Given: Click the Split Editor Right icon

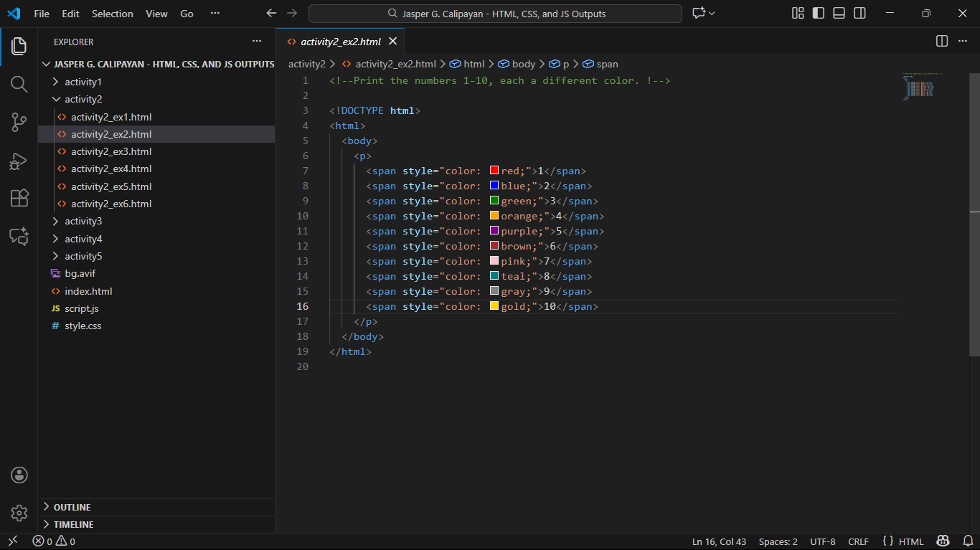Looking at the screenshot, I should pyautogui.click(x=942, y=42).
